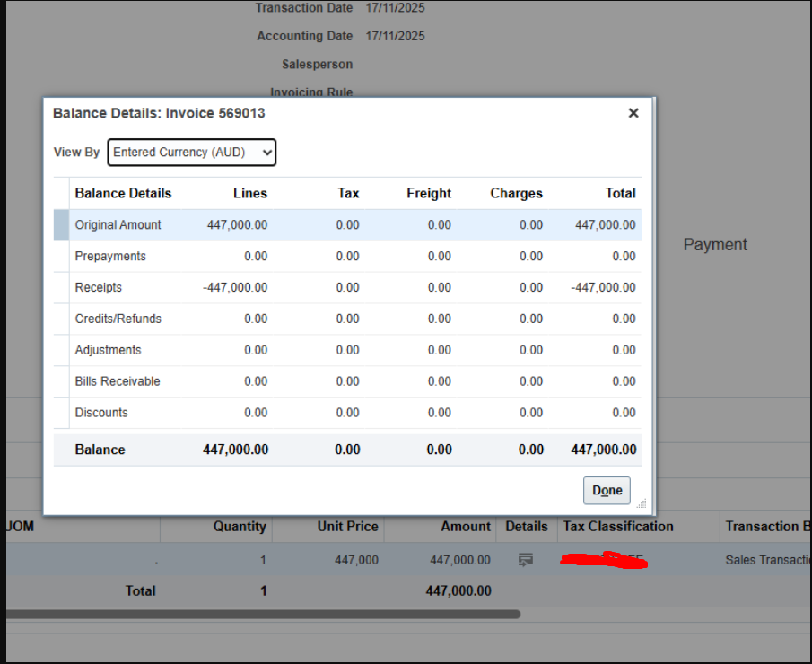The height and width of the screenshot is (664, 812).
Task: Click the Lines column header
Action: click(x=250, y=193)
